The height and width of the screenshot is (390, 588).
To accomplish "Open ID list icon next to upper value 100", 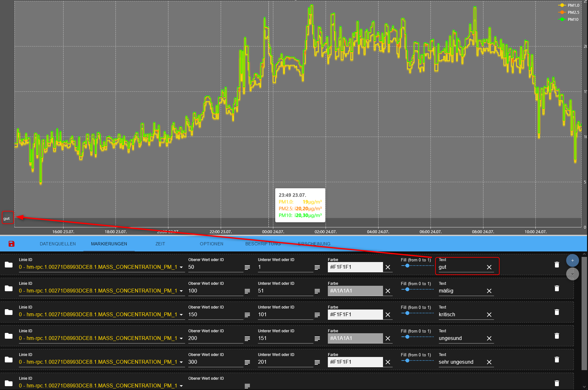I will pos(247,291).
